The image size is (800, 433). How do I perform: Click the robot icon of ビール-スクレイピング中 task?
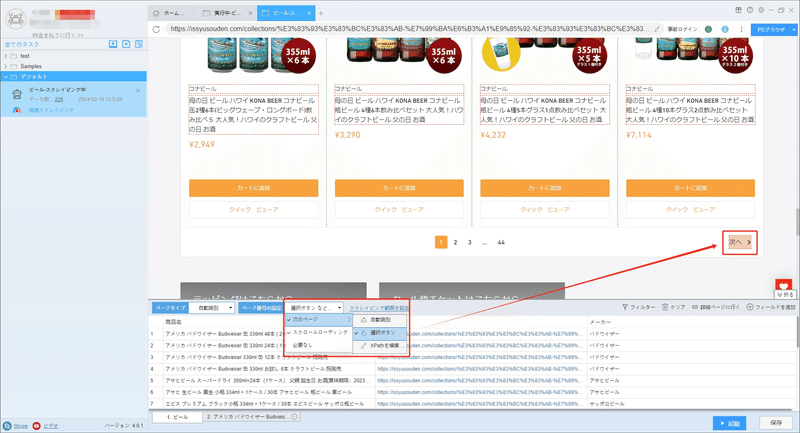click(17, 94)
